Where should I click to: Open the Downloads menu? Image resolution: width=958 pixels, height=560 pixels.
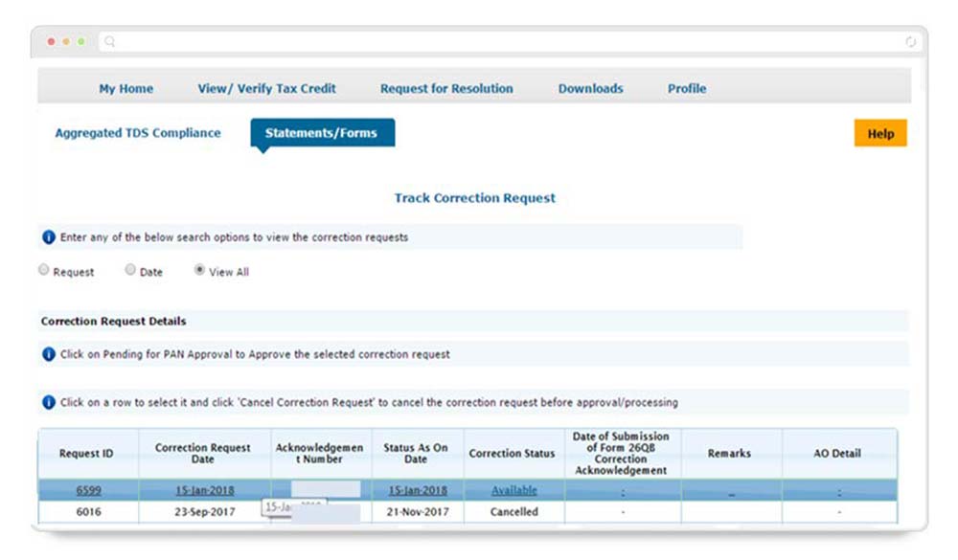click(x=590, y=88)
